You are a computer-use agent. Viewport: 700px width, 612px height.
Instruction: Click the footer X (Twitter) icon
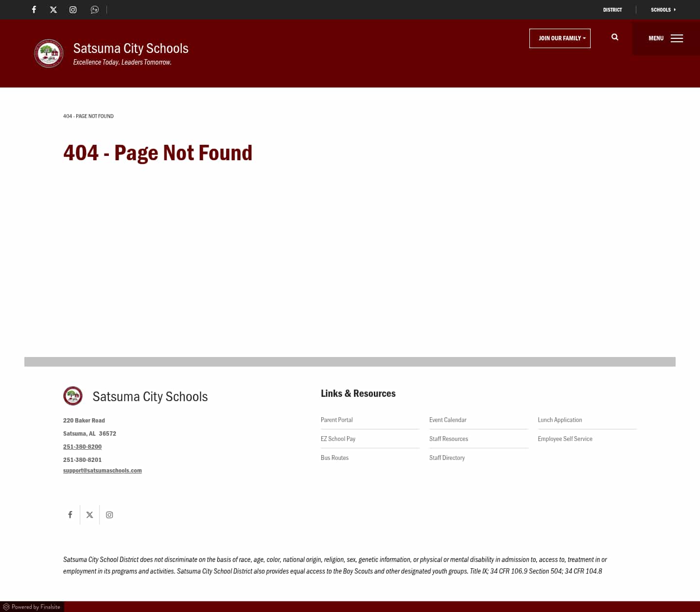click(x=89, y=514)
